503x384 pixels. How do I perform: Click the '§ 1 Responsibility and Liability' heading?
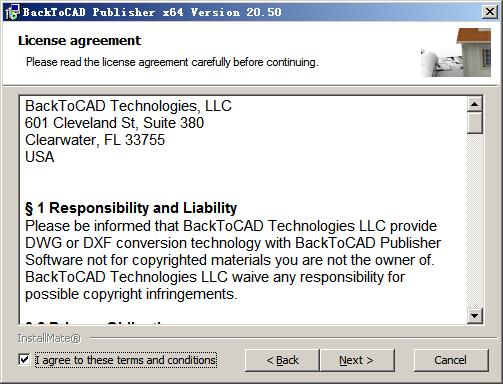(x=131, y=208)
